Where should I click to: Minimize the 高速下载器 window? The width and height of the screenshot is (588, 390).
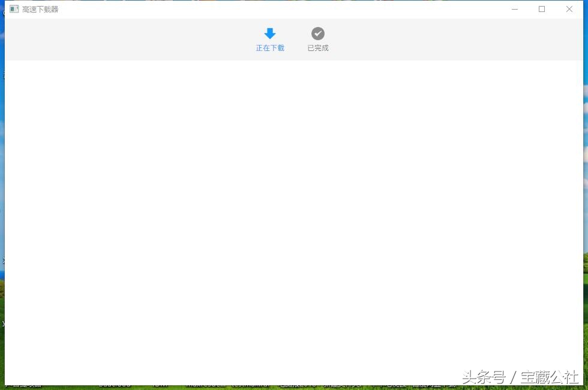click(x=515, y=9)
